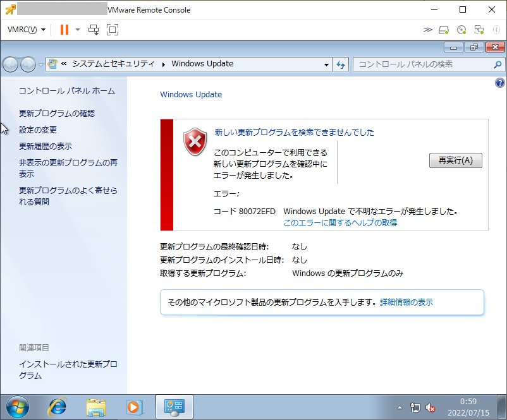This screenshot has width=507, height=420.
Task: Click the refresh button next to the breadcrumb
Action: coord(340,64)
